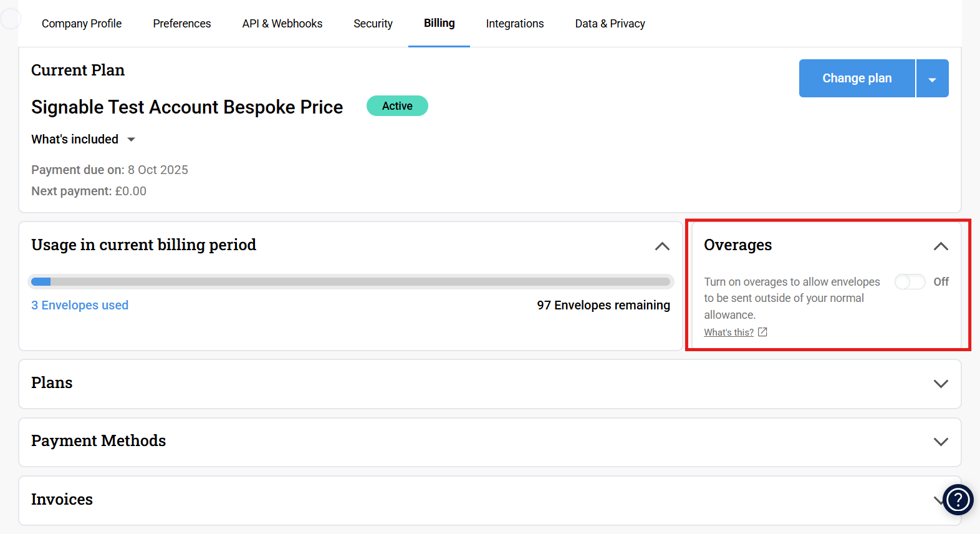Collapse the Overages panel
Image resolution: width=980 pixels, height=534 pixels.
click(941, 246)
